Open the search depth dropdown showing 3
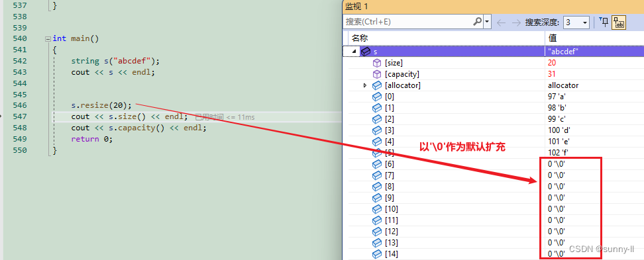 point(576,22)
